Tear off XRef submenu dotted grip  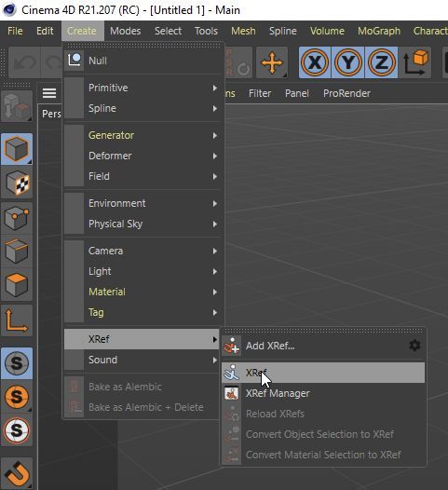323,331
